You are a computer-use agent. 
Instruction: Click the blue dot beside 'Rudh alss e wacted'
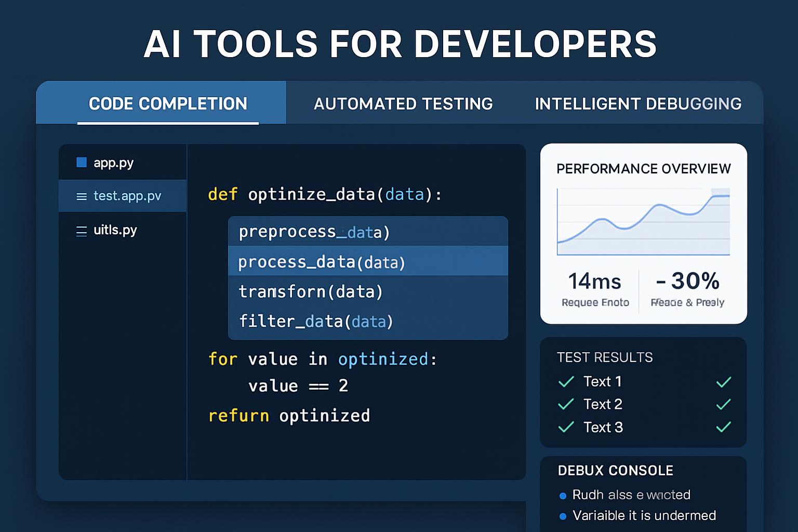coord(563,496)
